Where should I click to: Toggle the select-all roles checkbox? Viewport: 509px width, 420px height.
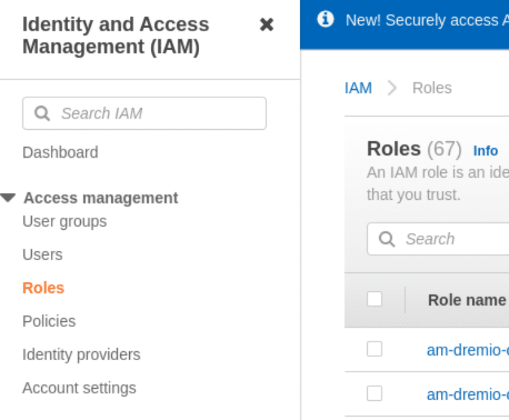coord(374,299)
